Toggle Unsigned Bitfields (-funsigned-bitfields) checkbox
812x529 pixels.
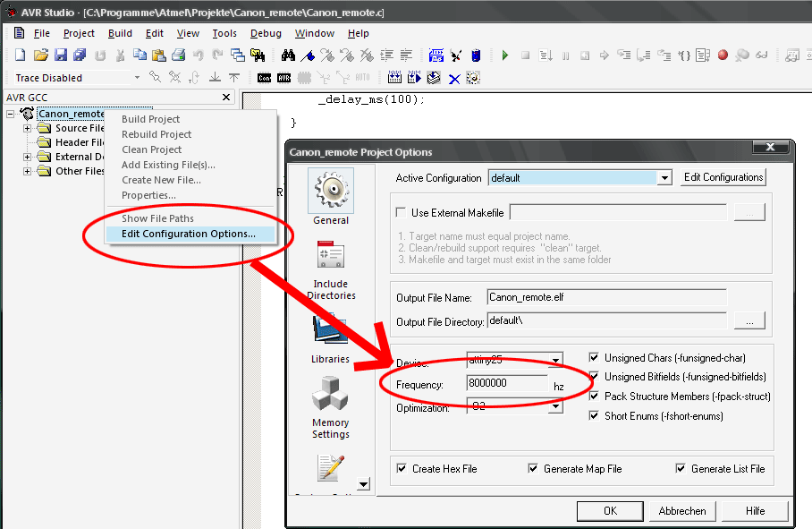click(594, 377)
